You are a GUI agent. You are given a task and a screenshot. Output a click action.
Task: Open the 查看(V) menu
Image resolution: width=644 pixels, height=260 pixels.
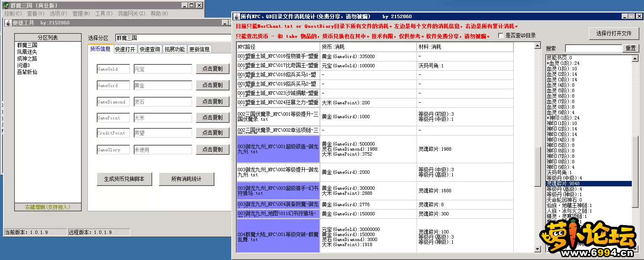tap(35, 13)
